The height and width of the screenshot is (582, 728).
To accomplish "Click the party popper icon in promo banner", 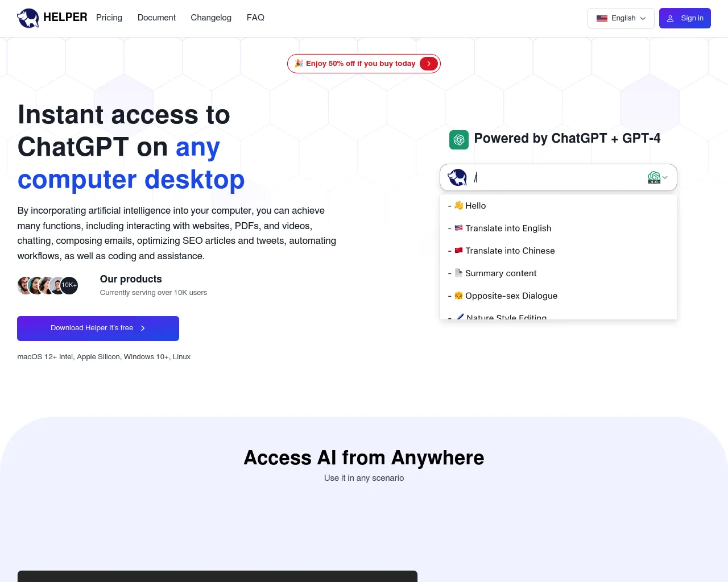I will (x=298, y=64).
